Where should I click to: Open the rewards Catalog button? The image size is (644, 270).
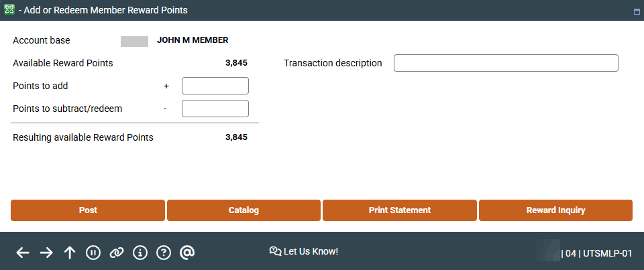coord(244,210)
